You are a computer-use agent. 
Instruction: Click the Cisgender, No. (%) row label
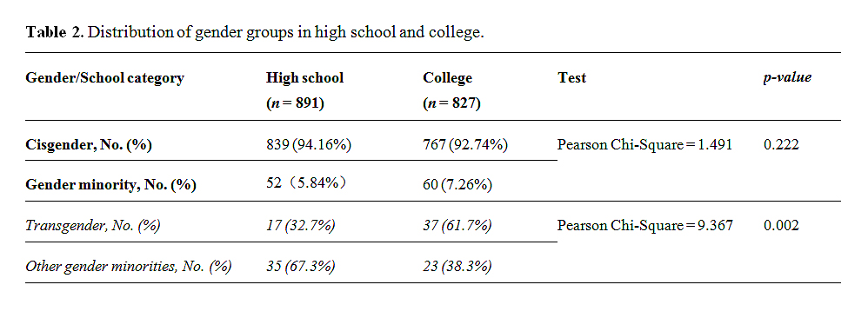(89, 145)
